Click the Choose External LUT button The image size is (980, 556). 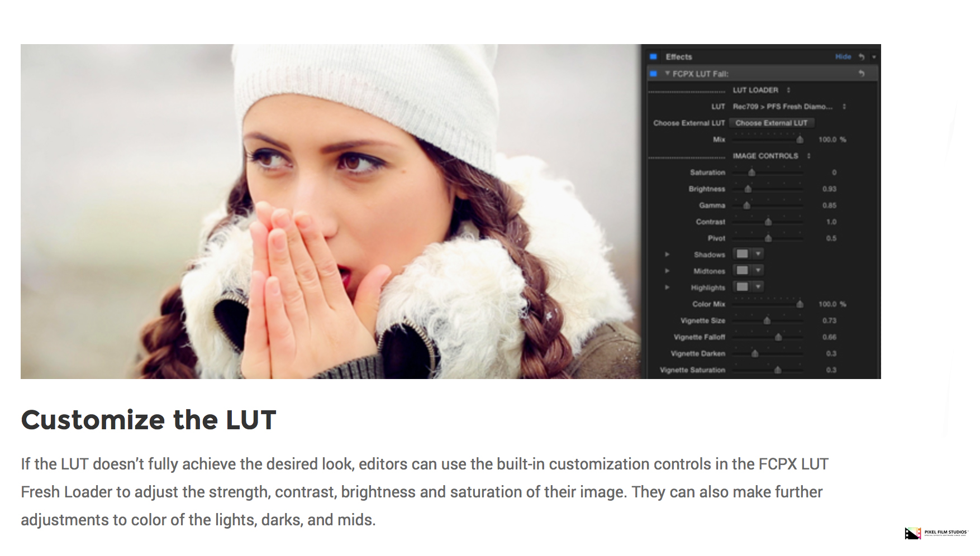tap(772, 123)
